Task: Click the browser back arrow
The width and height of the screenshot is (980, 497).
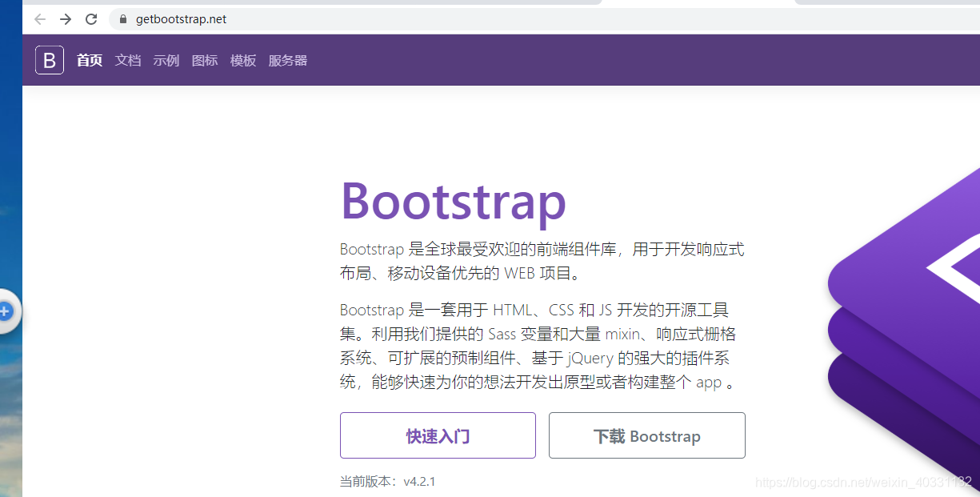Action: click(x=39, y=19)
